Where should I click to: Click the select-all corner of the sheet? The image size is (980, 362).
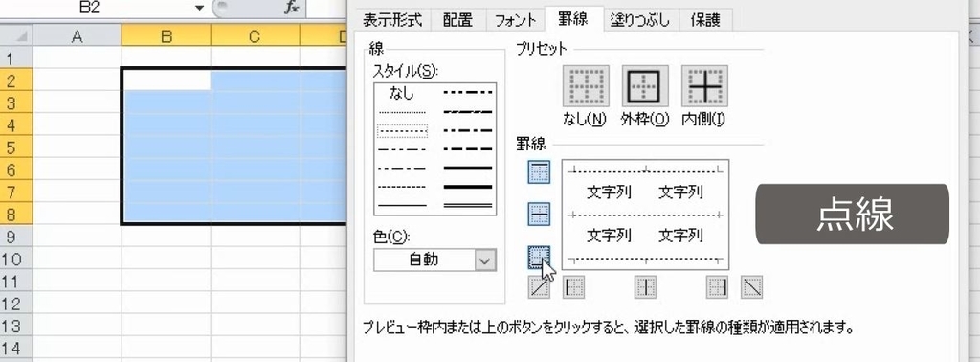(16, 35)
